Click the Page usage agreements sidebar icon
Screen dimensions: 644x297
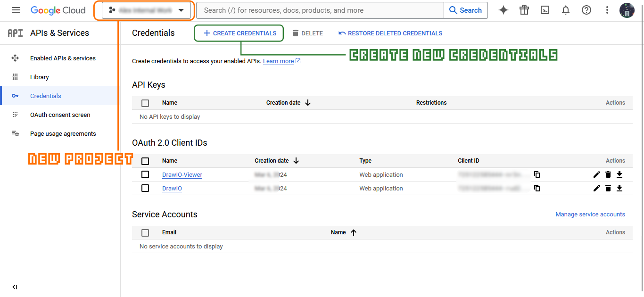15,133
